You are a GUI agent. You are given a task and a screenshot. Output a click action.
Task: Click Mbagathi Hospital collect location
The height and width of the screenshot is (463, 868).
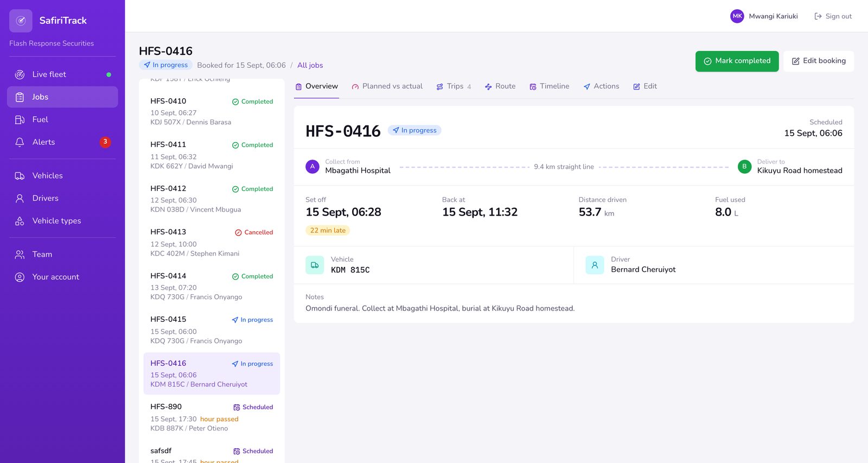[358, 170]
